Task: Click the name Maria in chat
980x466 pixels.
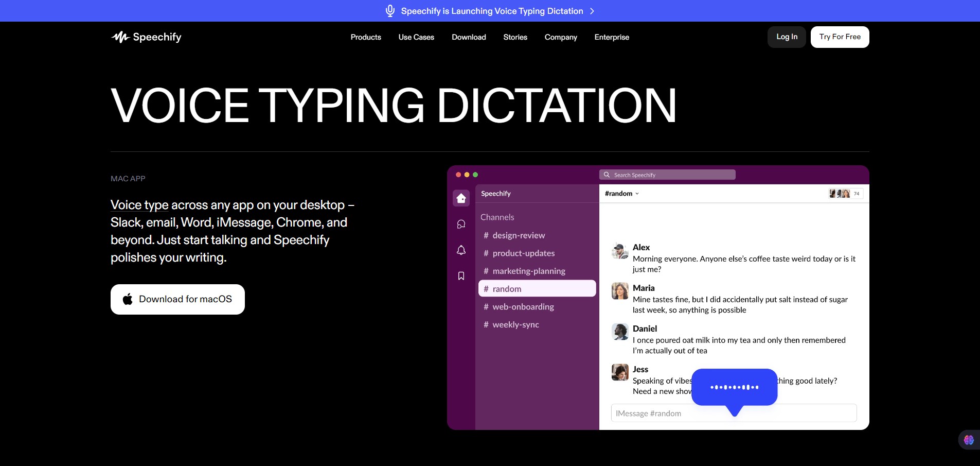Action: [x=644, y=288]
